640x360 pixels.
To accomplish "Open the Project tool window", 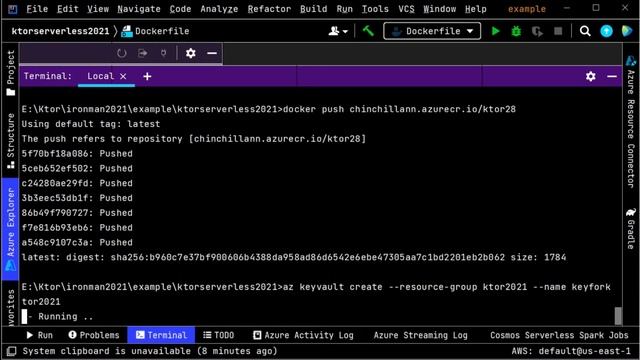I will pyautogui.click(x=11, y=73).
